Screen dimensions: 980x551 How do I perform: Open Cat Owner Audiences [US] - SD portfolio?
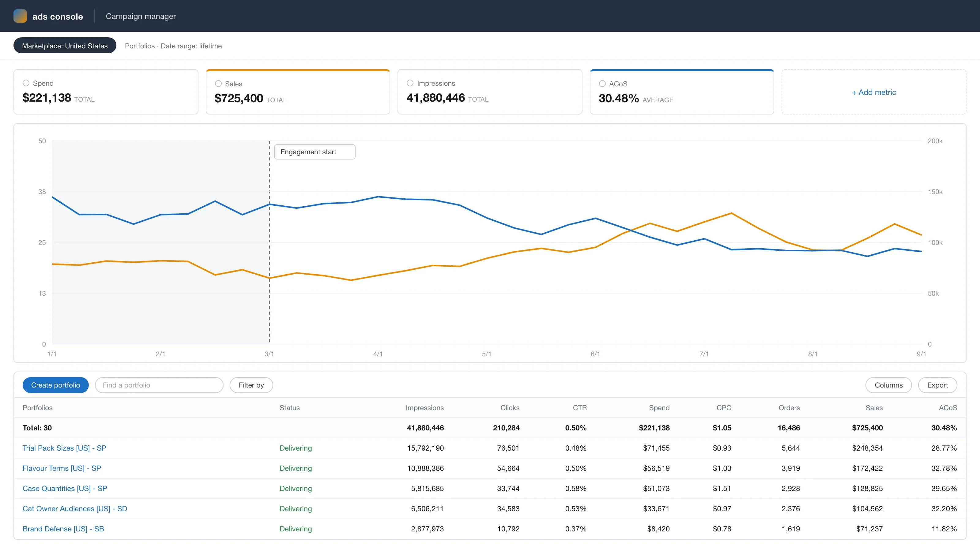74,508
